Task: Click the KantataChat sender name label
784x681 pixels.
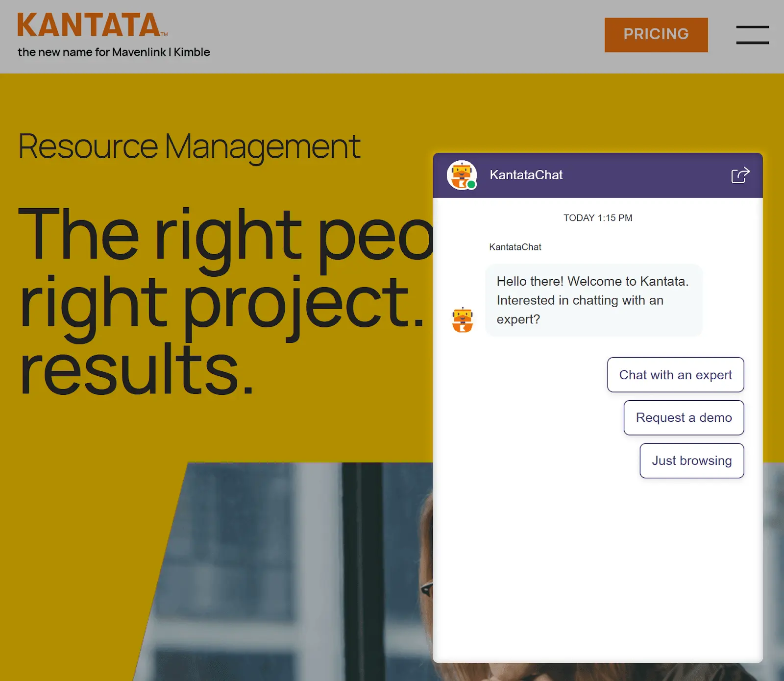Action: coord(514,247)
